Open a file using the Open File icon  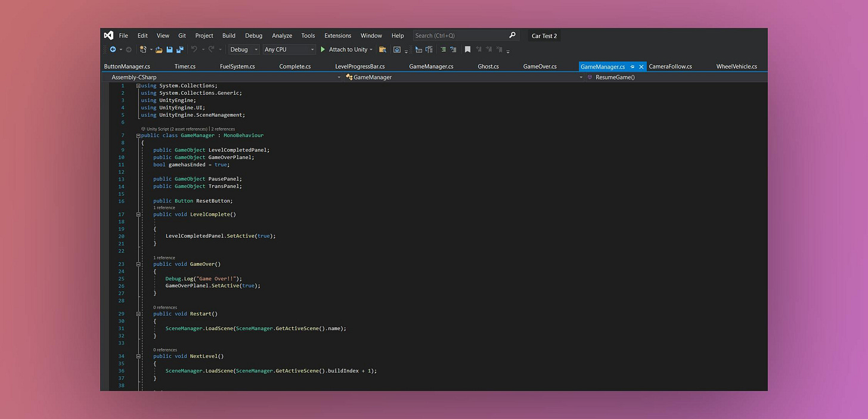(x=159, y=49)
